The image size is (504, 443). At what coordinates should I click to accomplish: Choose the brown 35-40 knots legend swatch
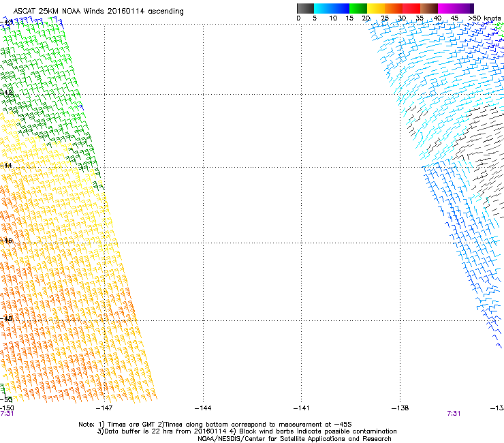429,8
